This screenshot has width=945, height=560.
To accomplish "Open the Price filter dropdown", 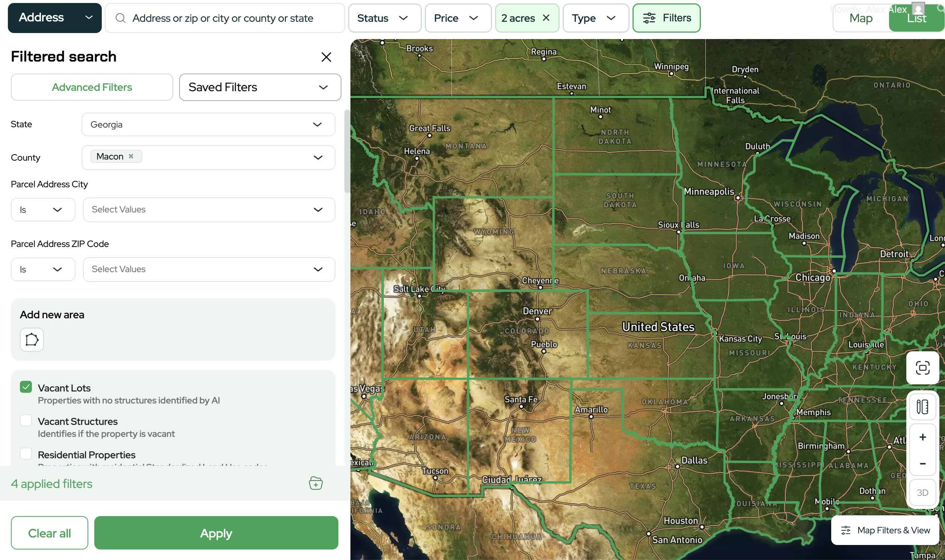I will [457, 18].
